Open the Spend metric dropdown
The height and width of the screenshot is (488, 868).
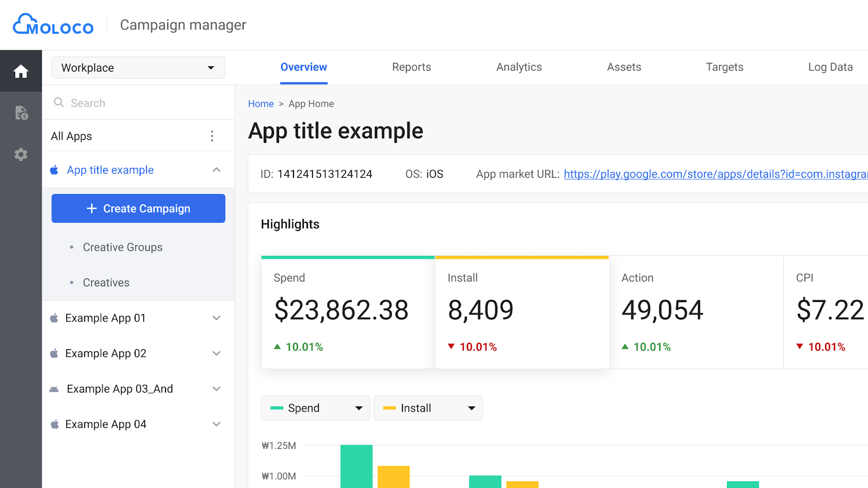pyautogui.click(x=316, y=408)
